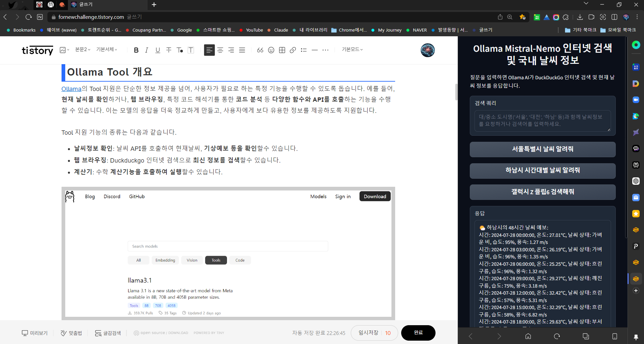Open the Chrome에서... bookmark folder

[349, 30]
